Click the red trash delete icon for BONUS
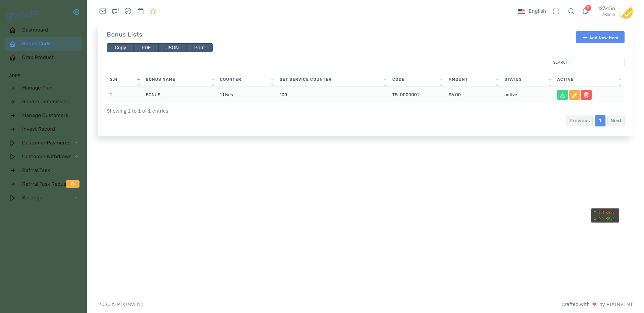 (586, 95)
